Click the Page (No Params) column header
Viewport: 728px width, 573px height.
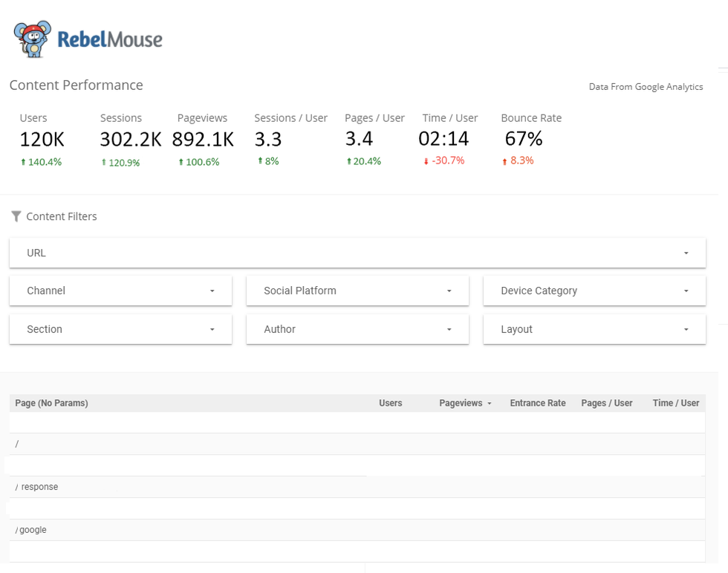tap(52, 404)
